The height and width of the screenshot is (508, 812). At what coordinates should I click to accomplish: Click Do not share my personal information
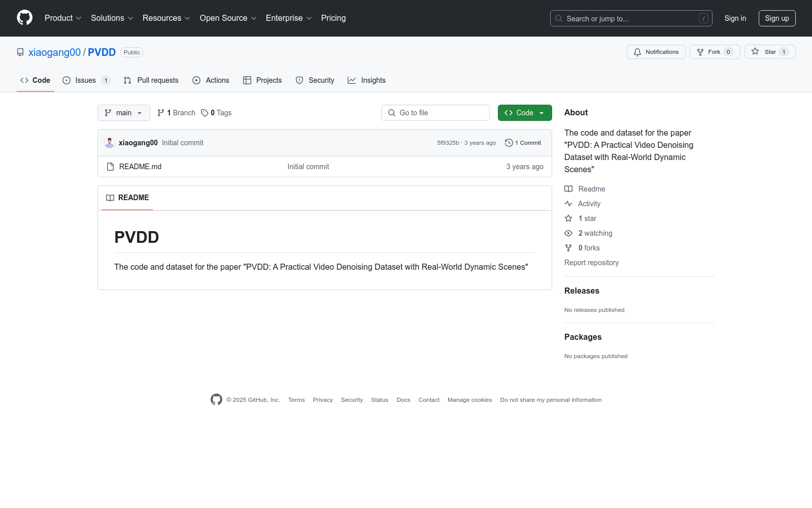point(551,400)
